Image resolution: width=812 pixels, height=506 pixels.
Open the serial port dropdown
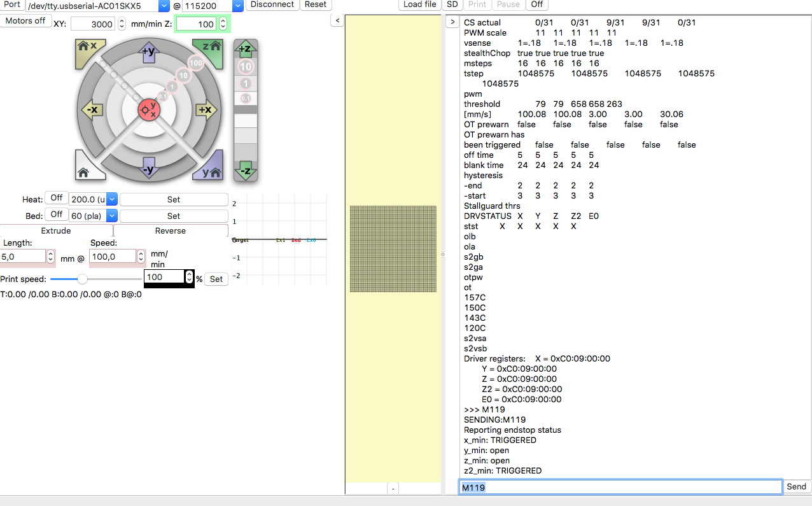point(164,6)
